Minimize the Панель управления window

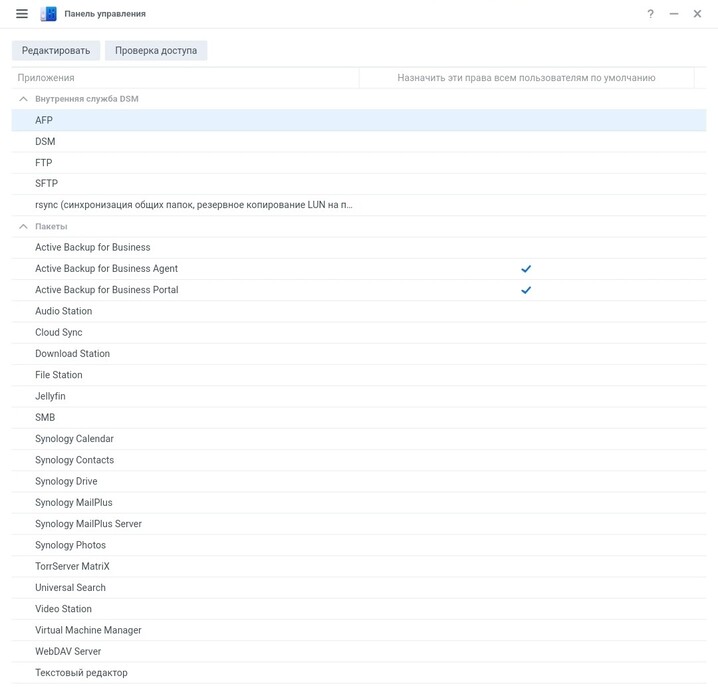pyautogui.click(x=674, y=14)
